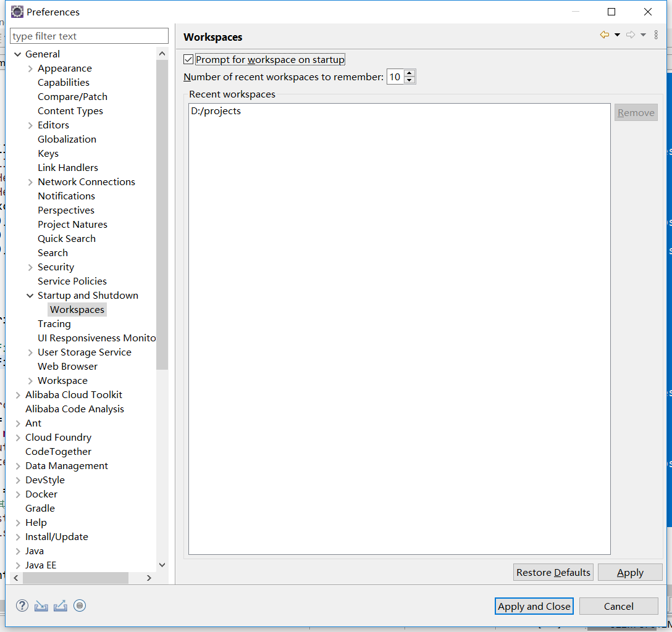Open the back history dropdown arrow
Image resolution: width=672 pixels, height=632 pixels.
point(617,35)
